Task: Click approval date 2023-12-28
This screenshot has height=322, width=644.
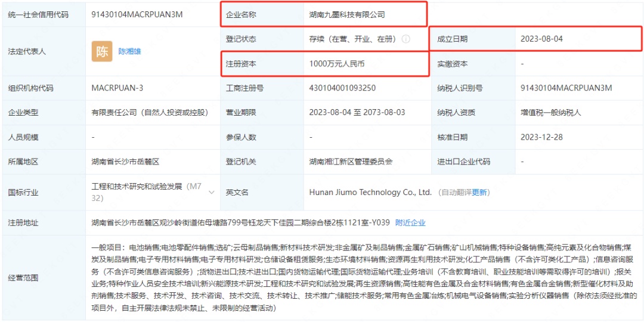Action: 541,137
